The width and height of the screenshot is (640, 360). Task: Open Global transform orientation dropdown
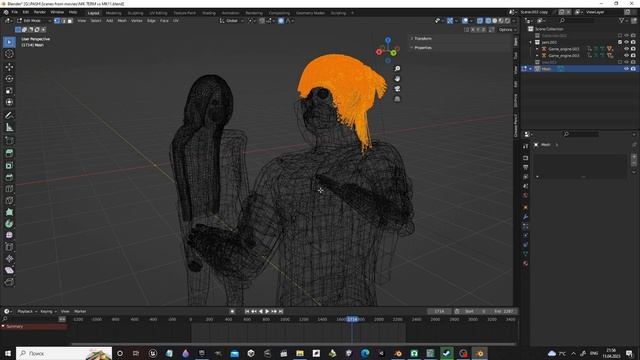click(x=232, y=20)
